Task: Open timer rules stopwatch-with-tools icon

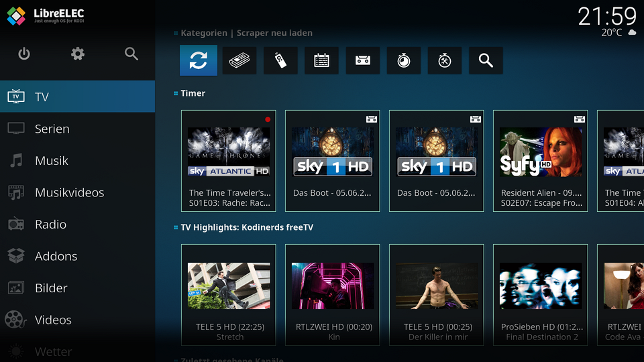Action: [x=445, y=60]
